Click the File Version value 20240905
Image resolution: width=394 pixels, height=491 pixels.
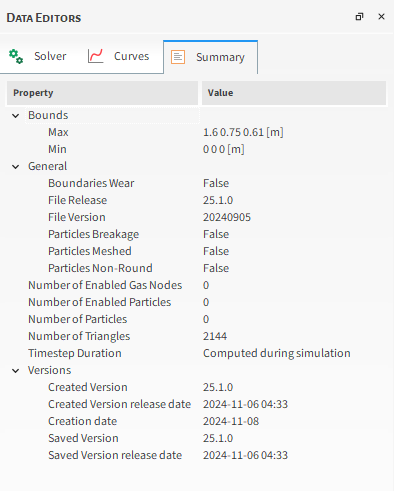click(227, 217)
